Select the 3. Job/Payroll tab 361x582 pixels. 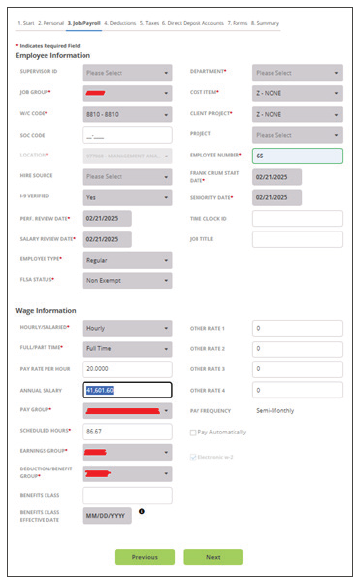point(84,23)
